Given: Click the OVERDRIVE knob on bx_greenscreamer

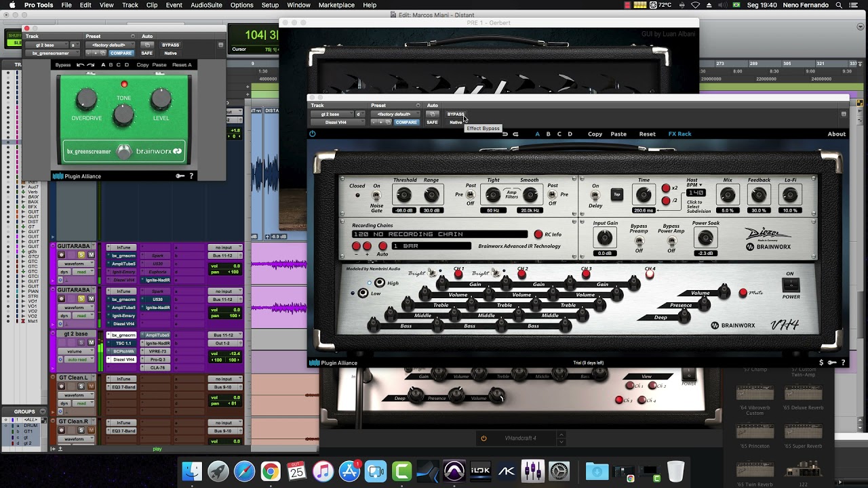Looking at the screenshot, I should click(x=87, y=100).
